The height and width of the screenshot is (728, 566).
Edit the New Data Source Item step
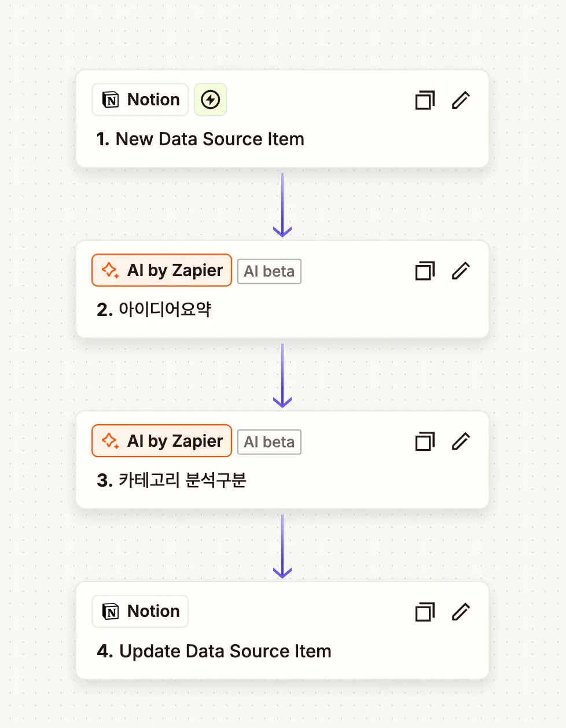click(461, 100)
